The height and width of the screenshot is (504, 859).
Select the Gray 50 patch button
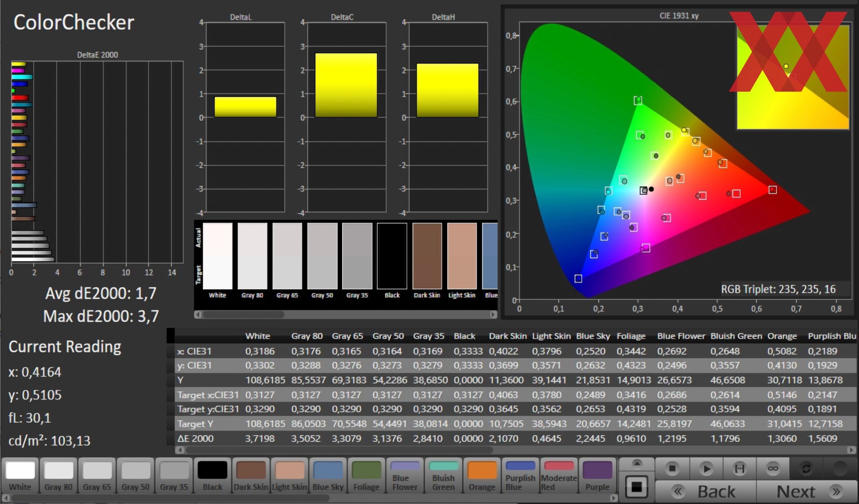(x=135, y=475)
